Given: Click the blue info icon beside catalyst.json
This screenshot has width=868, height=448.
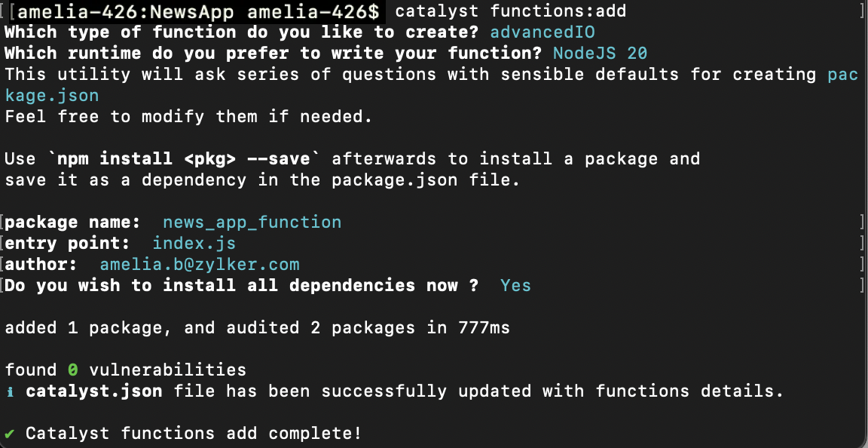Looking at the screenshot, I should [x=10, y=391].
